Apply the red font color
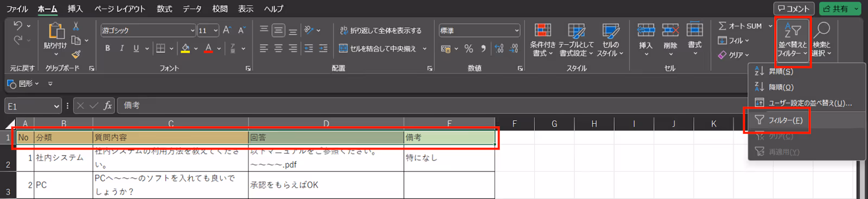Screen dimensions: 868x199 (208, 48)
